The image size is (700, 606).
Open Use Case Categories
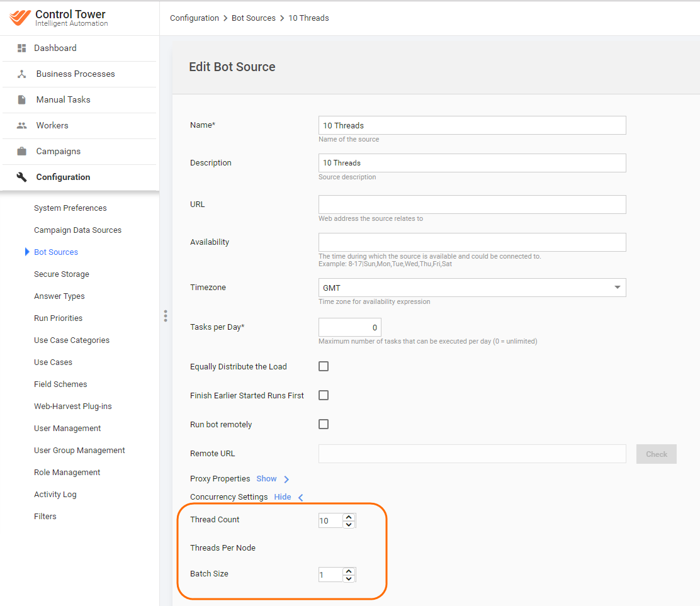[x=71, y=340]
